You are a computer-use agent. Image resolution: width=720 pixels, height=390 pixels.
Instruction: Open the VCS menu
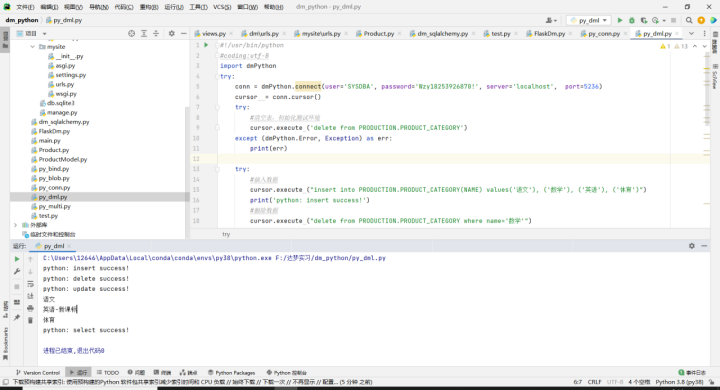222,7
